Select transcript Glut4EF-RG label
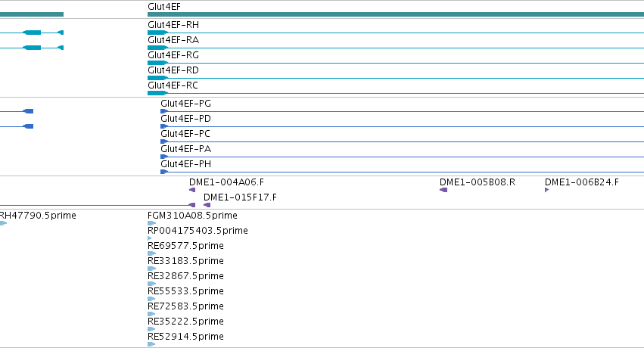 pos(173,55)
